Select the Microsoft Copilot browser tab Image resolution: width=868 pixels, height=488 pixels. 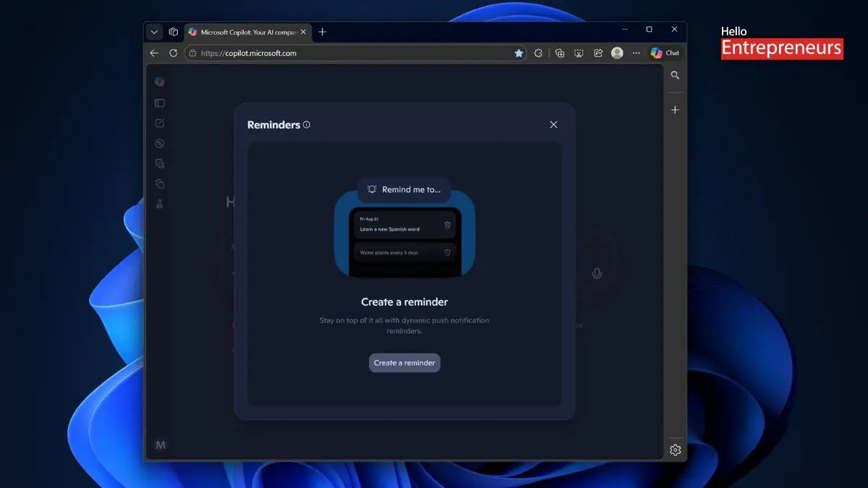click(248, 33)
